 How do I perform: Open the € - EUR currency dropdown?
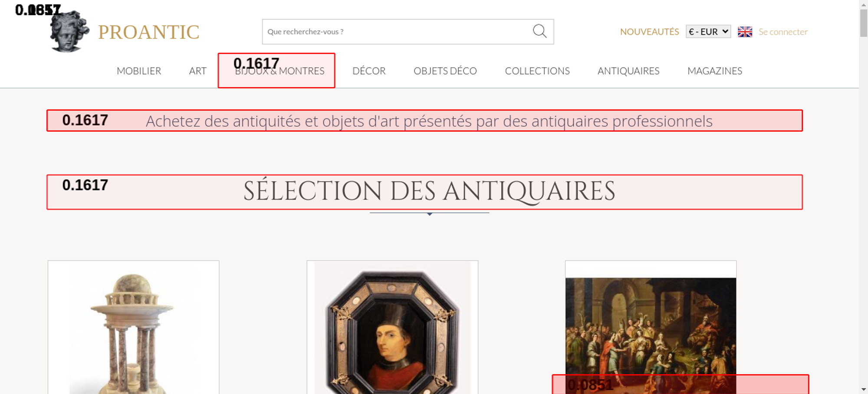(708, 32)
